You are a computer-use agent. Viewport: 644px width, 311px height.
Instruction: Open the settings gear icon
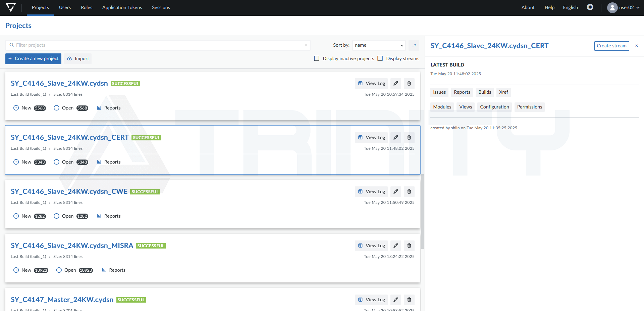(590, 7)
